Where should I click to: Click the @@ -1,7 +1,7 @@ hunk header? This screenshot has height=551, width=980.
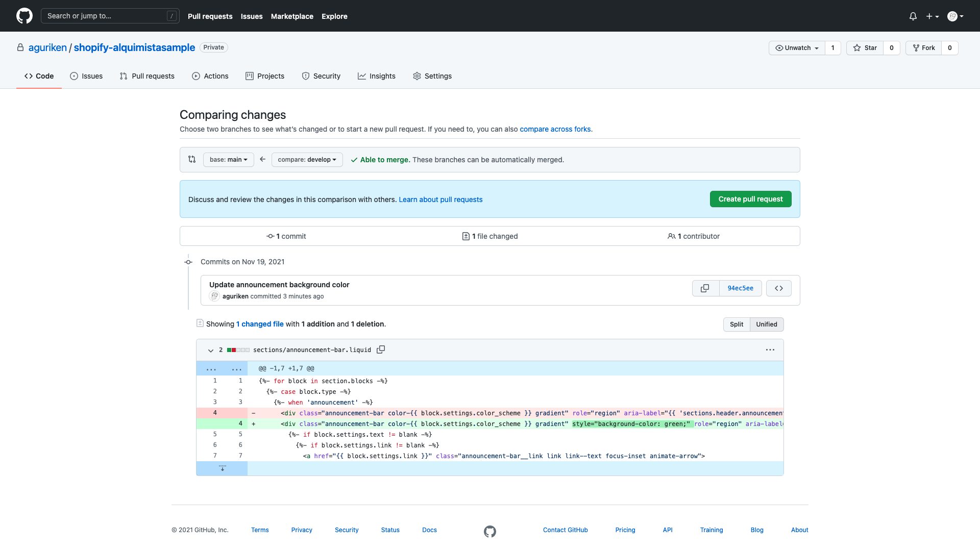pyautogui.click(x=286, y=368)
